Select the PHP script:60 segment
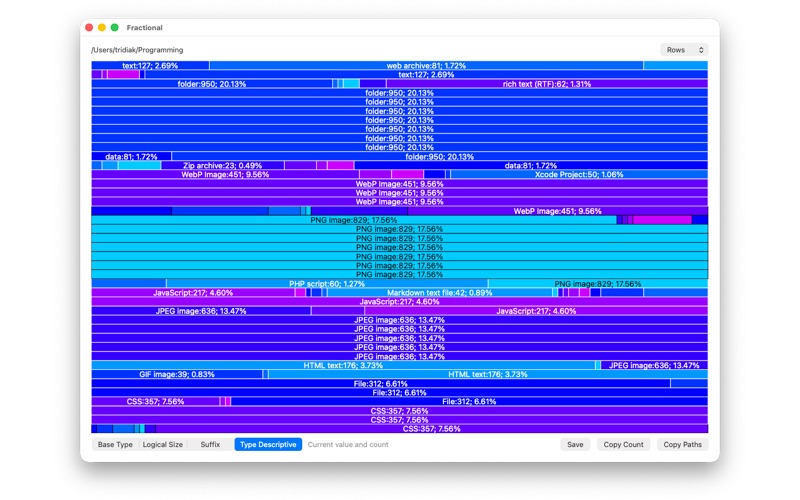The height and width of the screenshot is (500, 800). coord(327,284)
